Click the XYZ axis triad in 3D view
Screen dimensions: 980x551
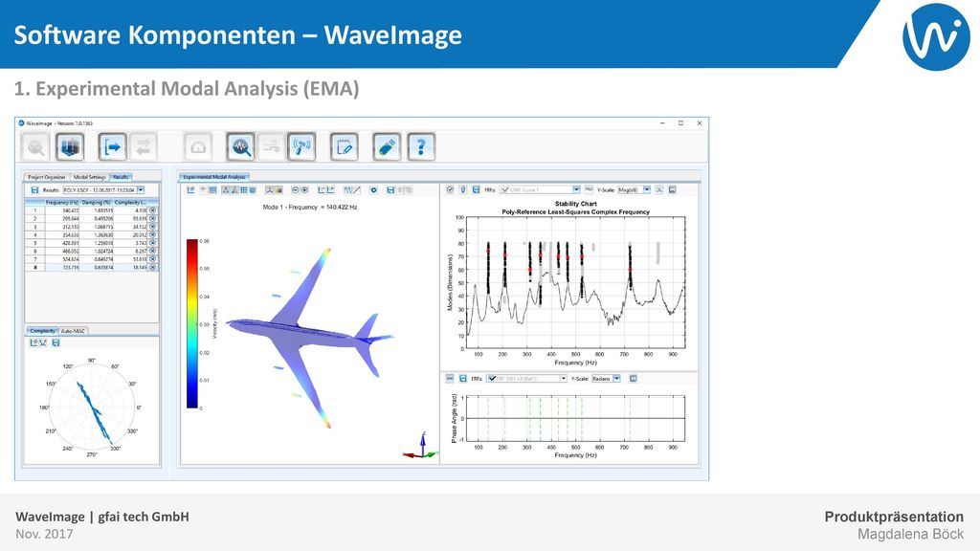[x=421, y=447]
